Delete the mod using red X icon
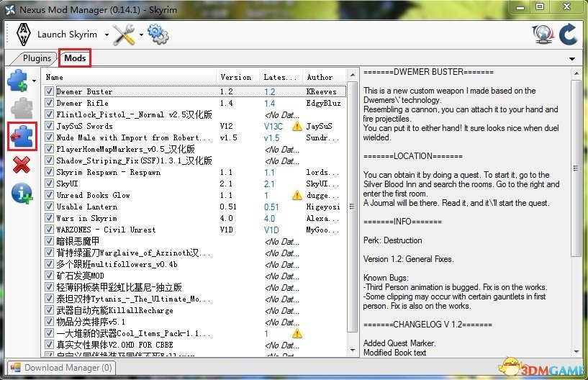 [22, 165]
